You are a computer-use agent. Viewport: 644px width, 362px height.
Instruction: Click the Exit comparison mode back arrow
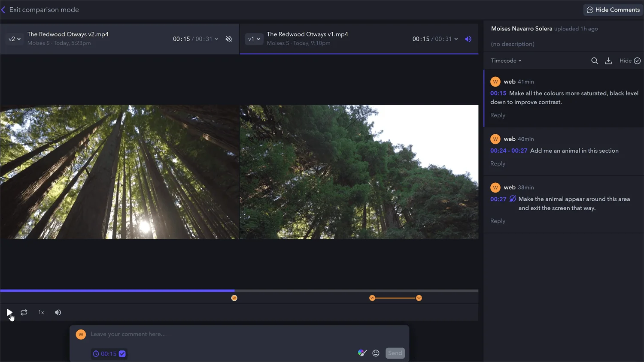point(3,10)
